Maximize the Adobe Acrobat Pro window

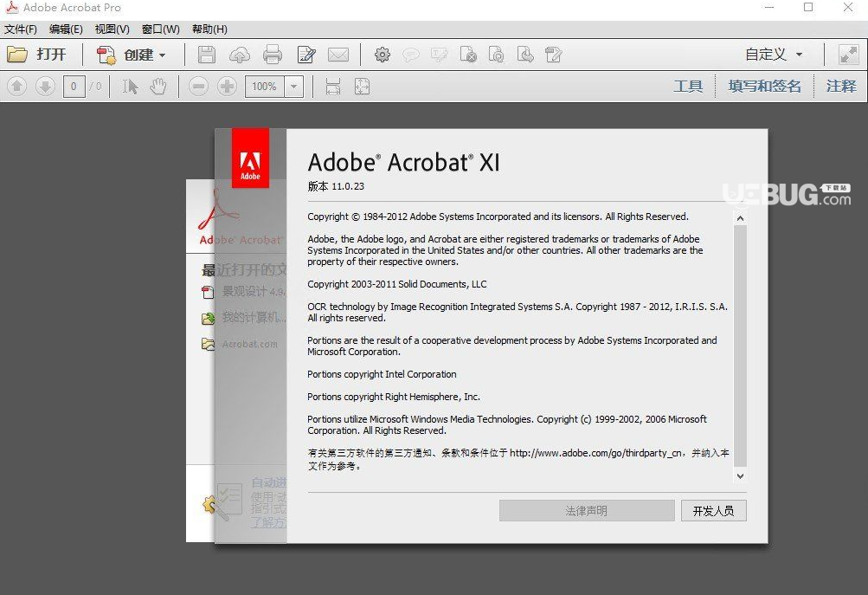[809, 7]
